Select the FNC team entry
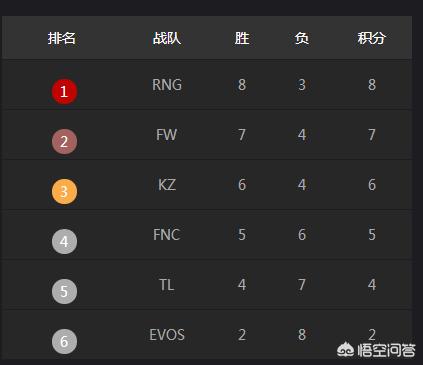 point(167,235)
